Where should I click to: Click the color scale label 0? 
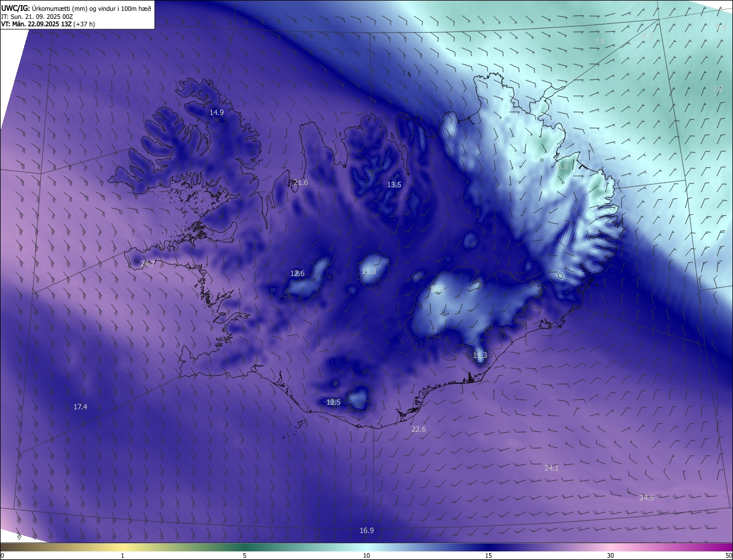click(2, 556)
